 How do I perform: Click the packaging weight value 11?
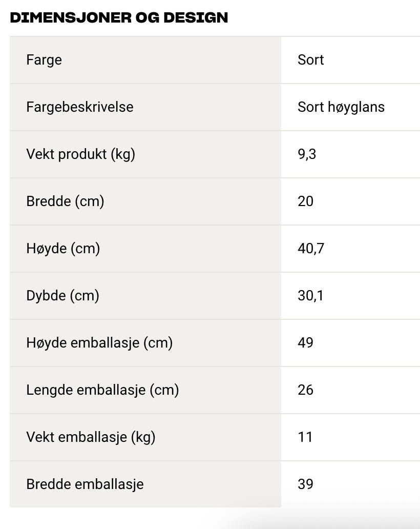[x=305, y=437]
